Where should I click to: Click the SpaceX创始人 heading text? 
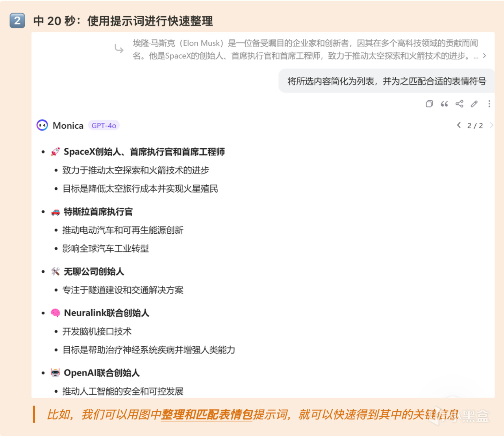tap(144, 152)
